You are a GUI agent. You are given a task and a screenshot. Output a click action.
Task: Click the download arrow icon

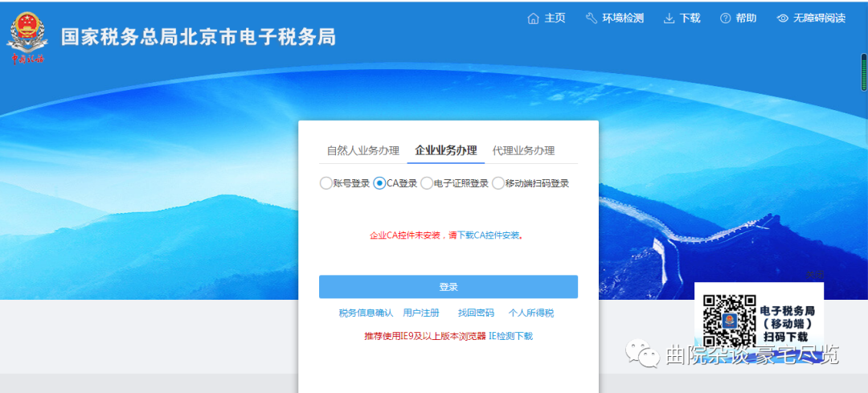(669, 18)
